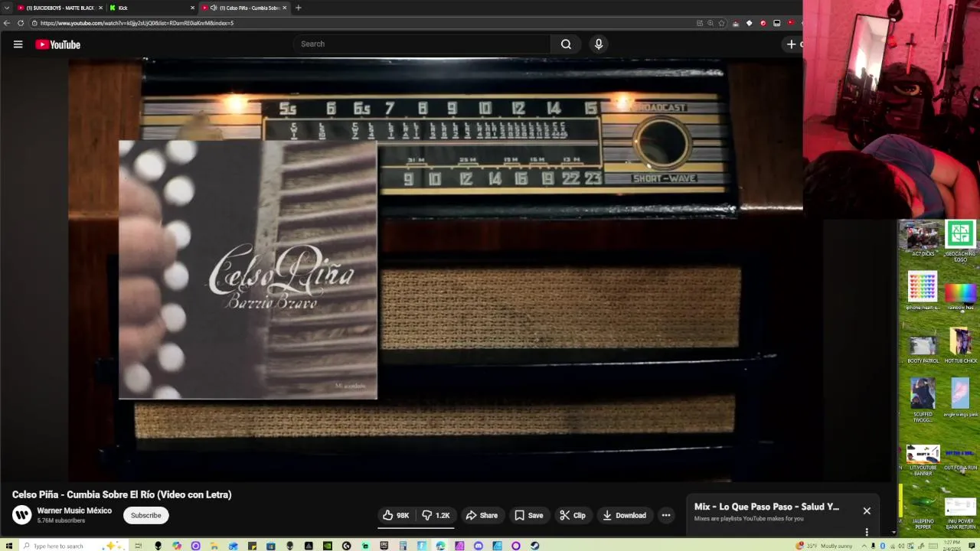Like the video (98K thumbs up)
The width and height of the screenshot is (980, 551).
tap(396, 515)
